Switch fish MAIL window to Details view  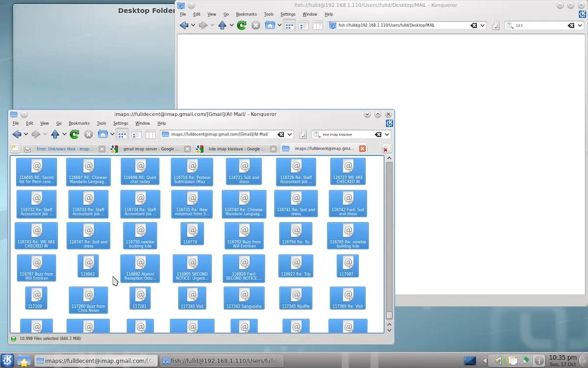click(304, 26)
